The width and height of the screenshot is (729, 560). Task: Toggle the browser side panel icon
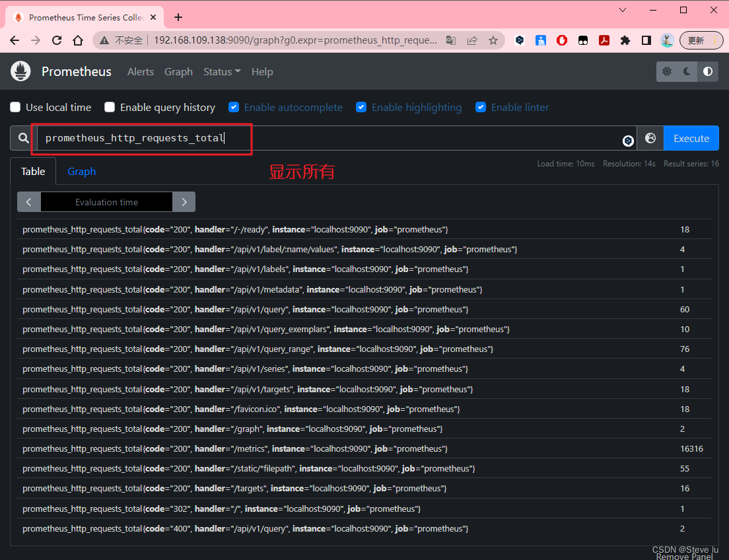click(x=646, y=40)
